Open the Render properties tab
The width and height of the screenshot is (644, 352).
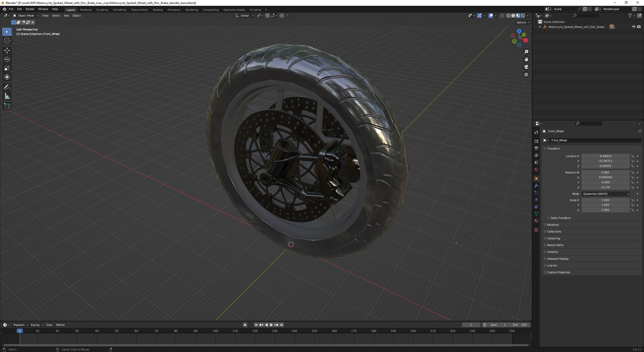[536, 141]
